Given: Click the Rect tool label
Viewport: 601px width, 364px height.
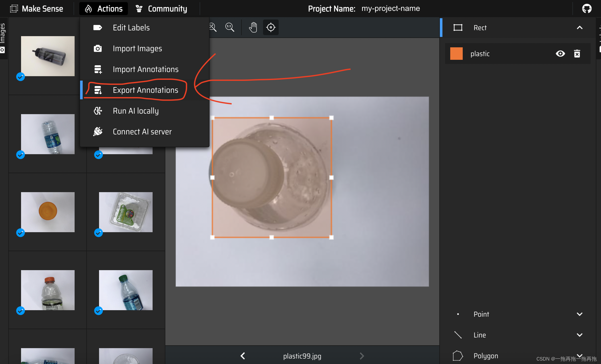Looking at the screenshot, I should [x=480, y=28].
